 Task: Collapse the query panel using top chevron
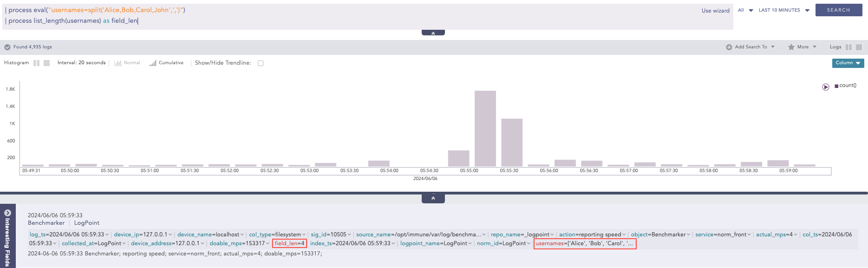point(433,33)
